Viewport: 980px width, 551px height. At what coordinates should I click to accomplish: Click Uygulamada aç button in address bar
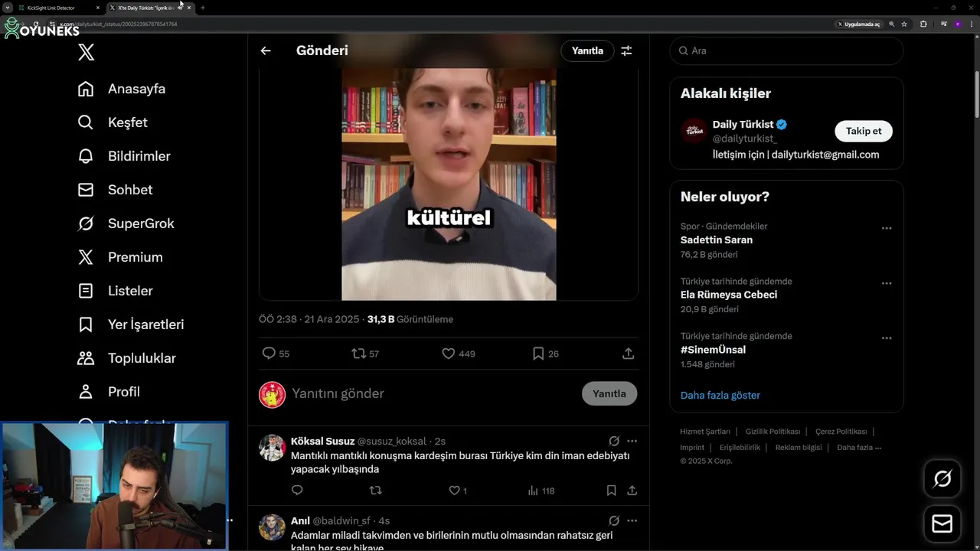[858, 24]
